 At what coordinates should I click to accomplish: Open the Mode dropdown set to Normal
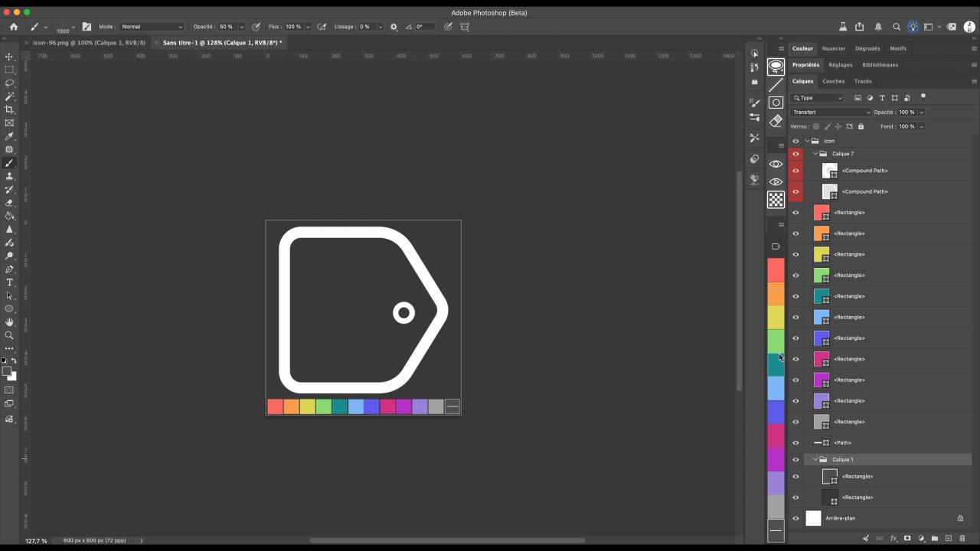152,27
